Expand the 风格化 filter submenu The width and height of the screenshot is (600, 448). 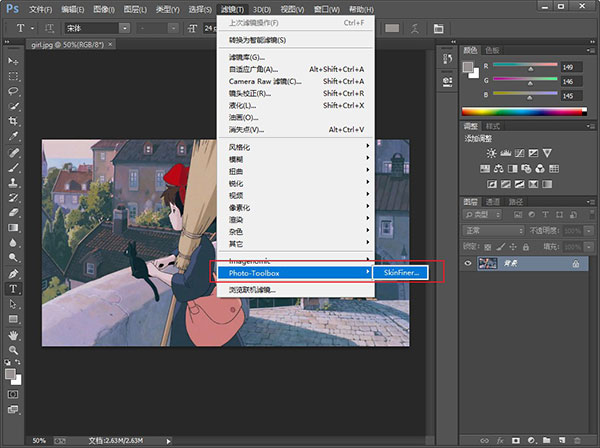click(x=296, y=147)
